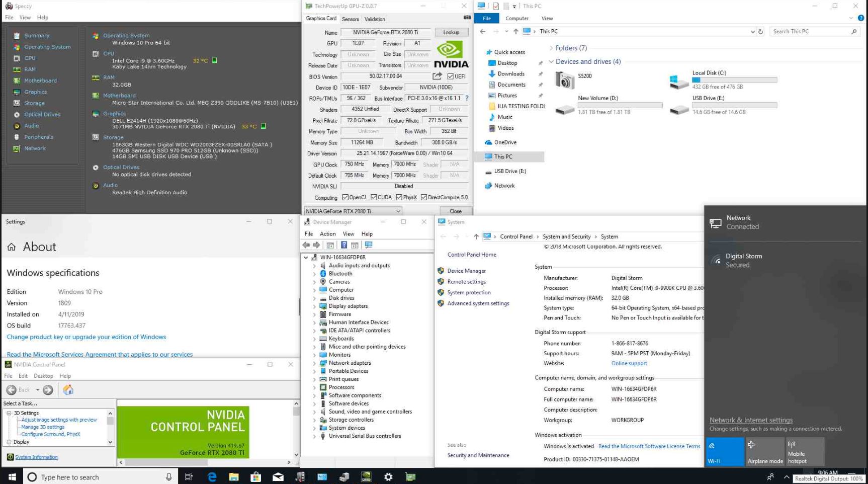The width and height of the screenshot is (868, 484).
Task: Click the Type here to search box
Action: point(101,477)
